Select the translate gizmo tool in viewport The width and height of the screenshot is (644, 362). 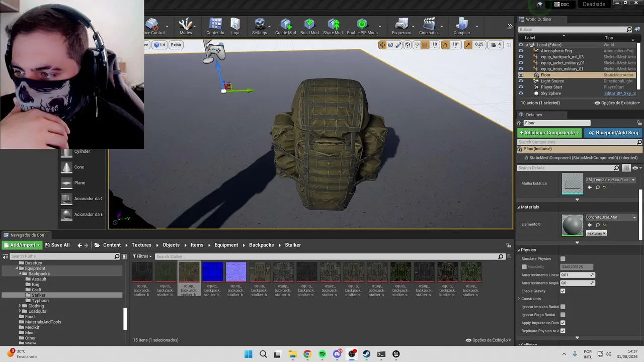point(382,45)
